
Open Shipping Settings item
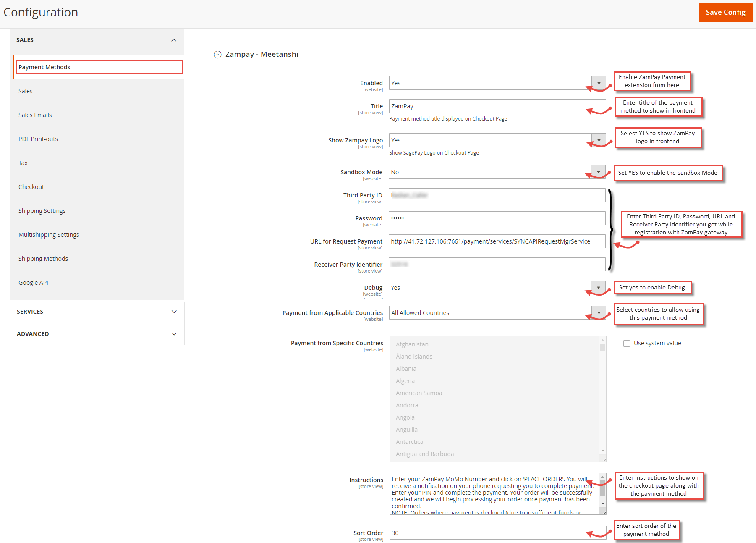[x=42, y=211]
